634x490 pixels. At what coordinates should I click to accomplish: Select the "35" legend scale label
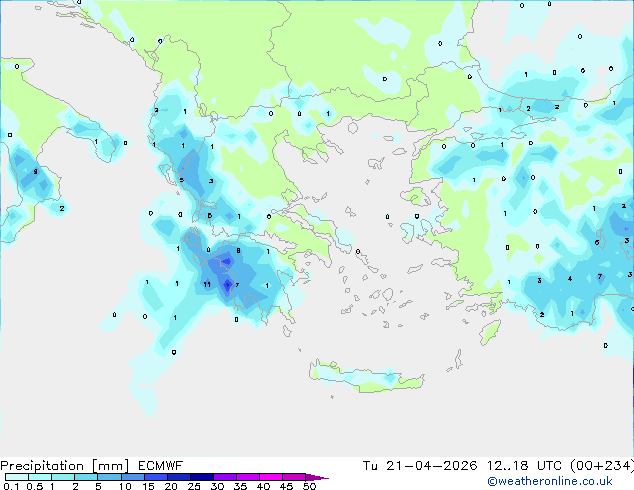point(240,486)
